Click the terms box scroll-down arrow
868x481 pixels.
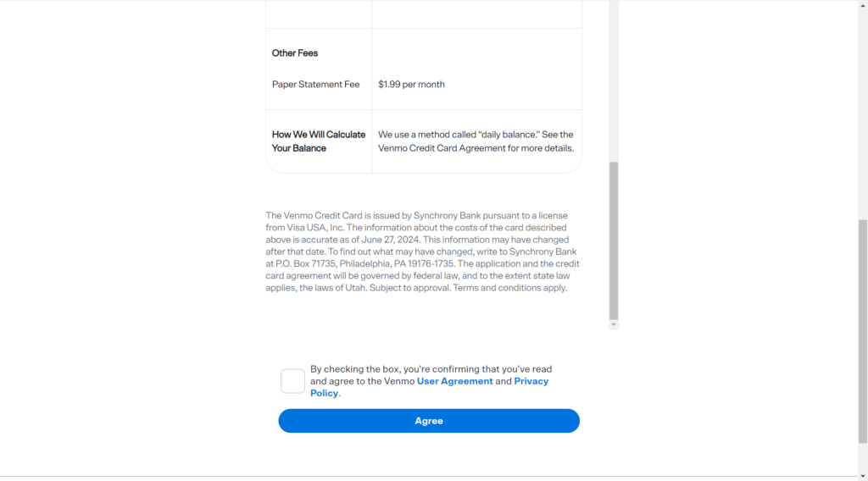pyautogui.click(x=614, y=325)
